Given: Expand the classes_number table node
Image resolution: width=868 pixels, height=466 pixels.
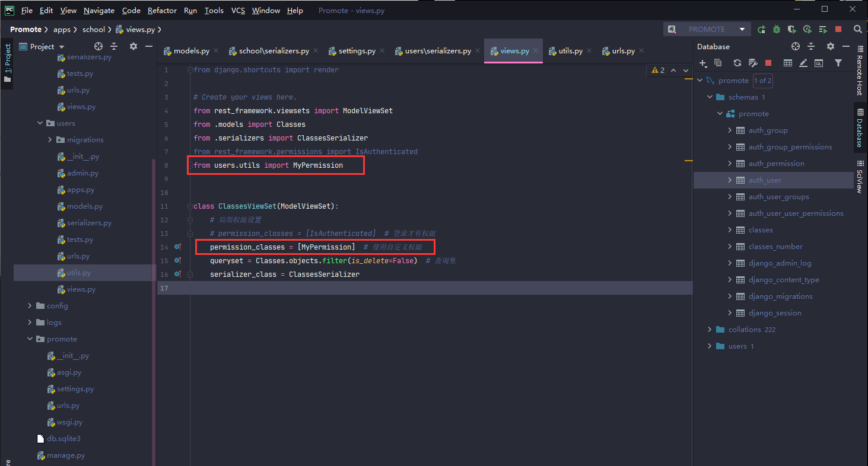Looking at the screenshot, I should [730, 247].
